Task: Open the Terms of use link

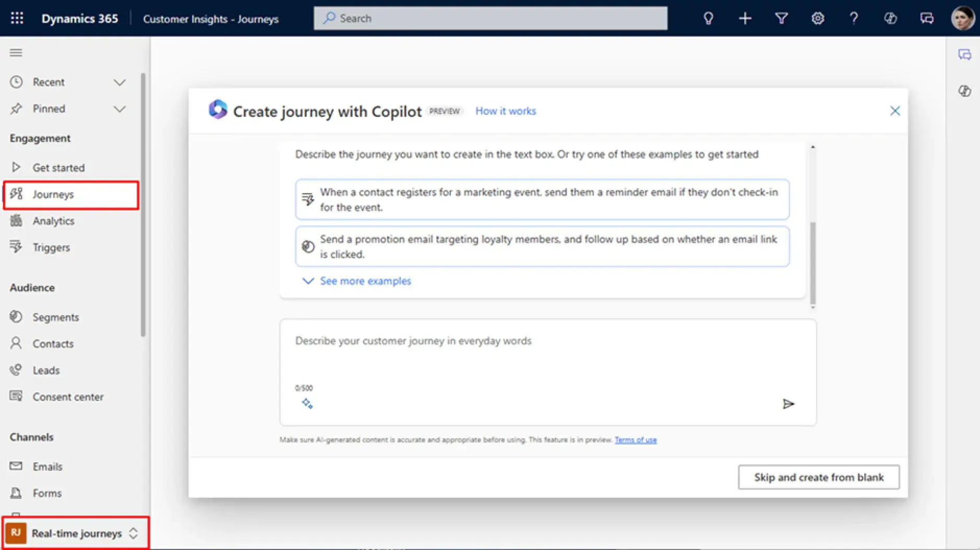Action: [636, 439]
